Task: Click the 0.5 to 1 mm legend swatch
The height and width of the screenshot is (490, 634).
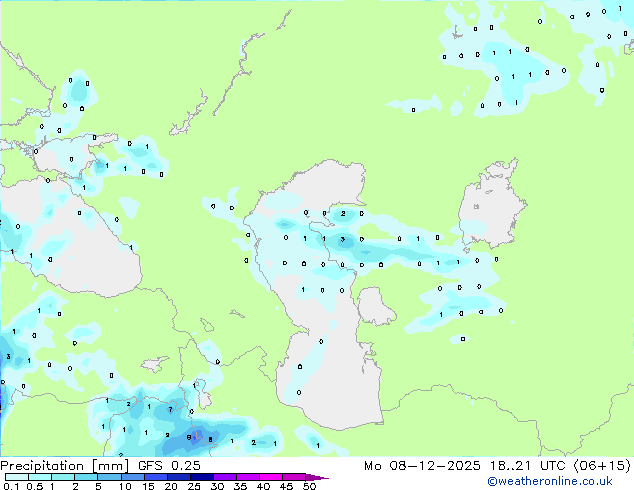Action: coord(40,477)
